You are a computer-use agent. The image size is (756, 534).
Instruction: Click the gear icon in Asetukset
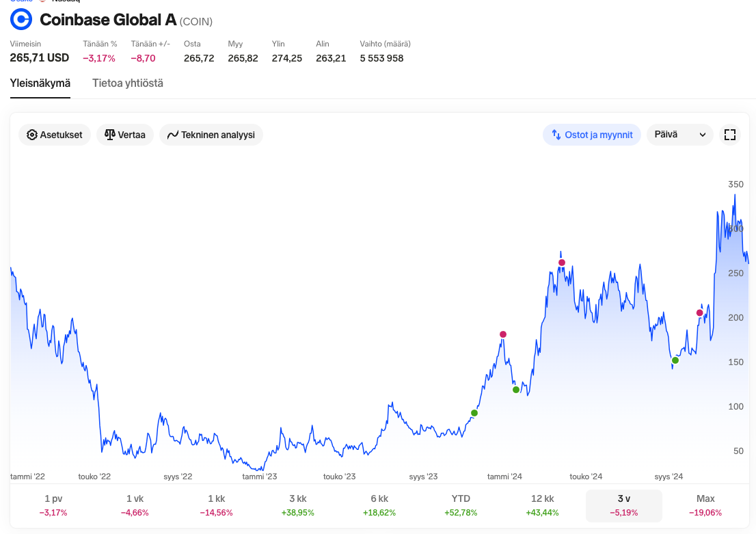[x=32, y=135]
